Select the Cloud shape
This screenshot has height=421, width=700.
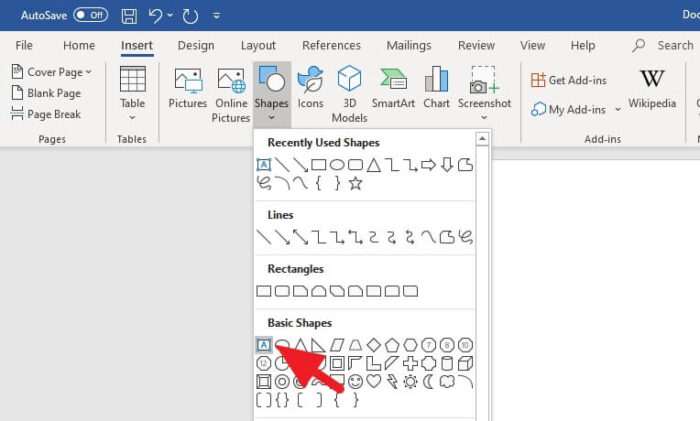click(x=447, y=381)
